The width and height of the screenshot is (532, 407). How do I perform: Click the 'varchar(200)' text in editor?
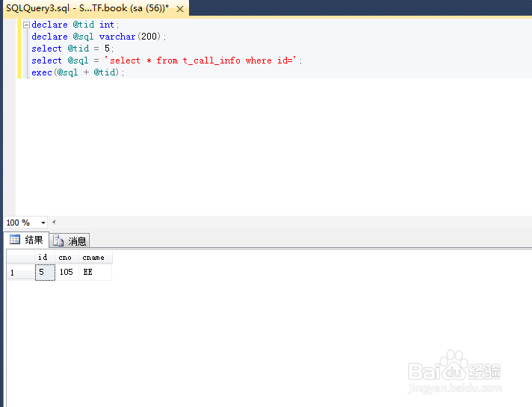(129, 37)
